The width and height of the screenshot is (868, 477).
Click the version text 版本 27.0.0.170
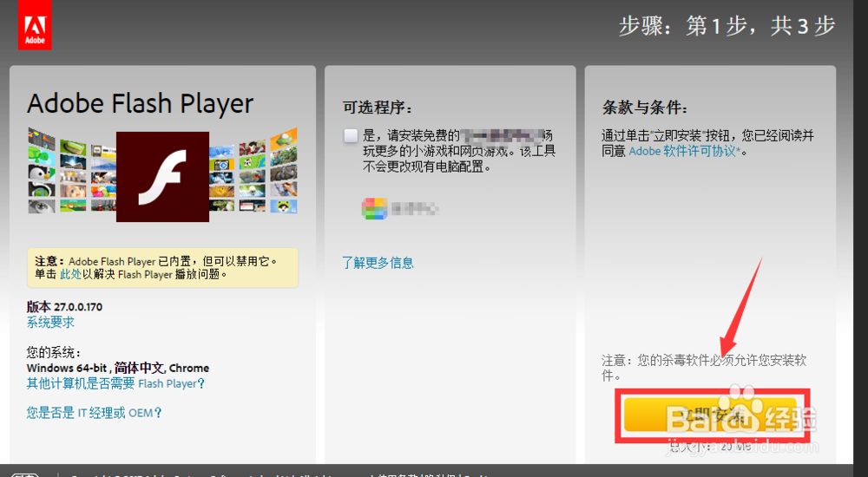[x=64, y=306]
